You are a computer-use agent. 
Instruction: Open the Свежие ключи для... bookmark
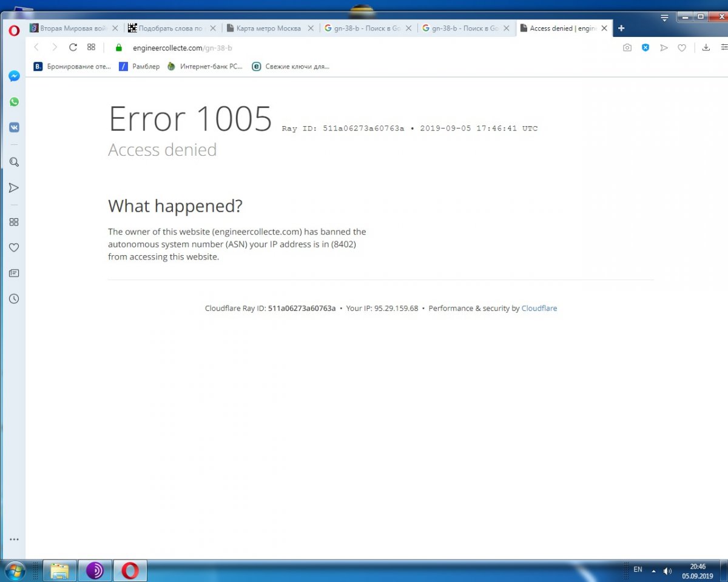[291, 67]
